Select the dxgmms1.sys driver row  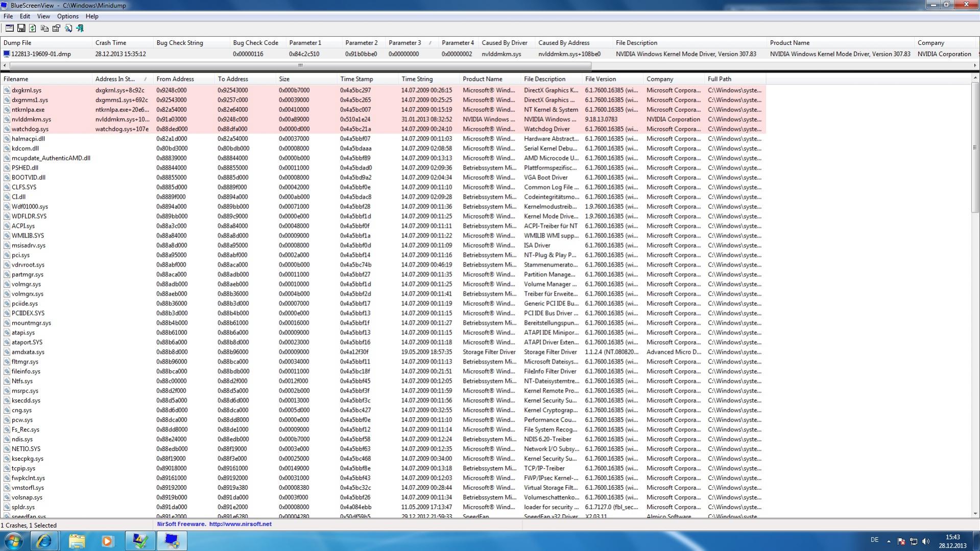pyautogui.click(x=384, y=100)
